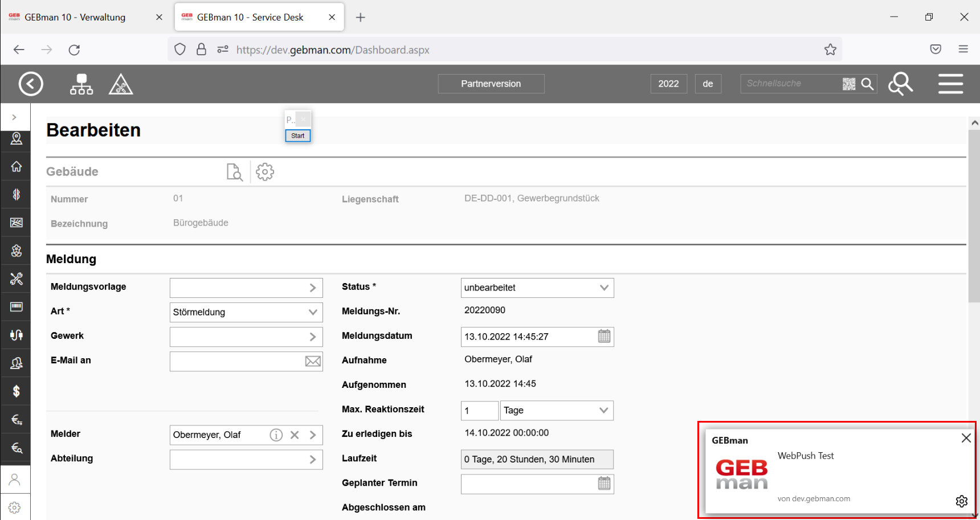Select the barcode inventory sidebar icon
The width and height of the screenshot is (980, 520).
coord(16,306)
